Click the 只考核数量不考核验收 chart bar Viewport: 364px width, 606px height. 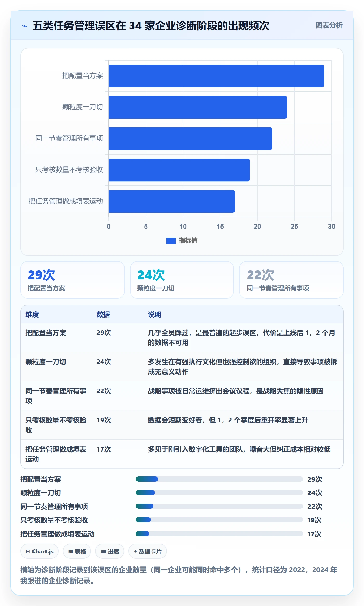point(179,170)
